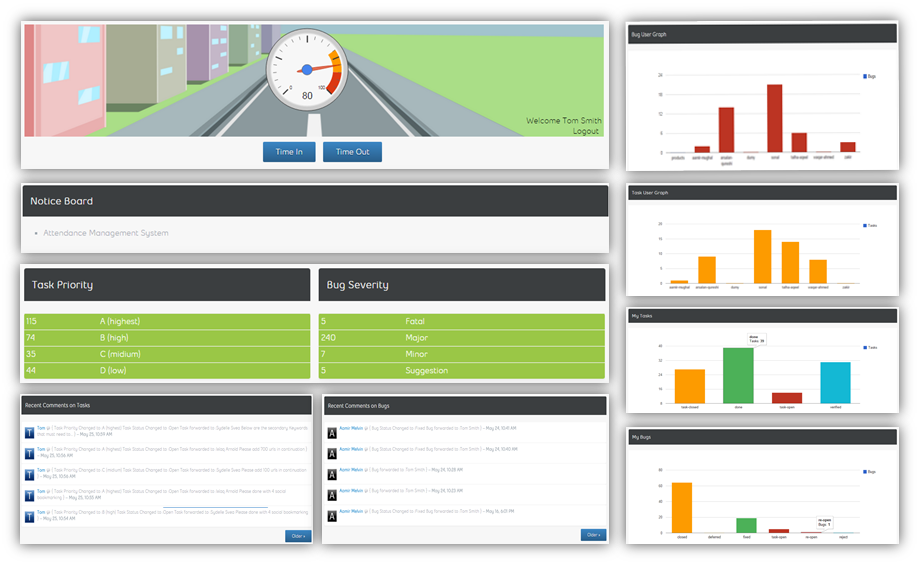920x564 pixels.
Task: Open Aamir Melvin name link on 10:41 AM comment
Action: (351, 428)
